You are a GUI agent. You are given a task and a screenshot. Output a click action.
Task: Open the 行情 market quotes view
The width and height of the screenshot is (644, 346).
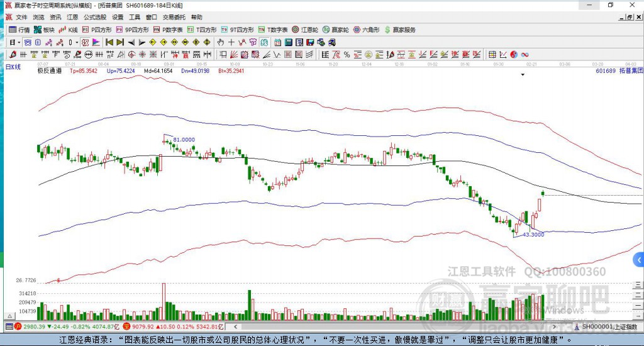tap(19, 30)
